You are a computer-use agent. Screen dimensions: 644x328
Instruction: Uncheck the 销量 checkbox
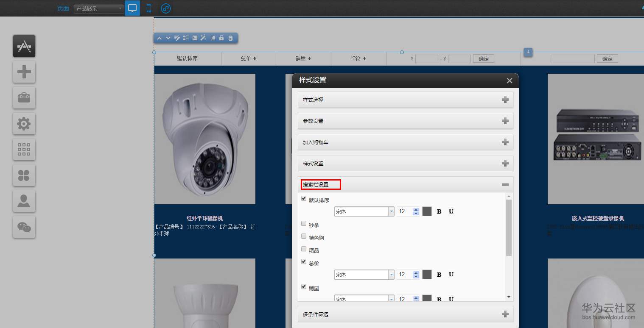(304, 286)
